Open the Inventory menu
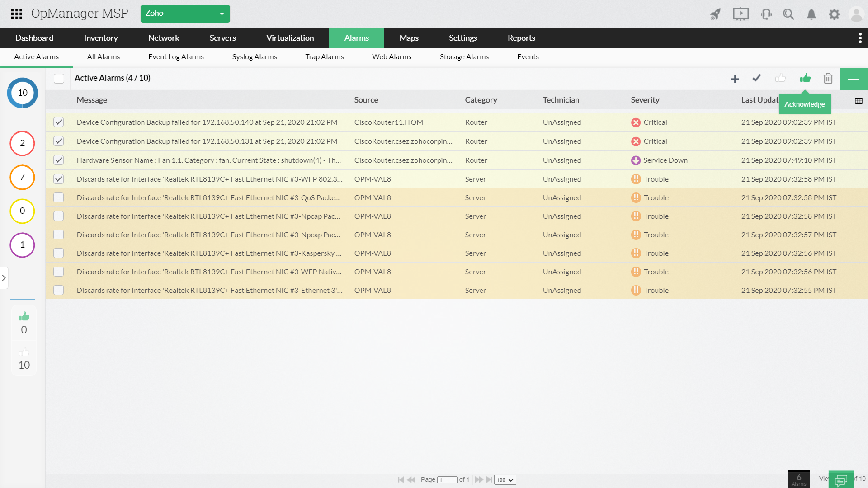Viewport: 868px width, 488px height. click(101, 38)
